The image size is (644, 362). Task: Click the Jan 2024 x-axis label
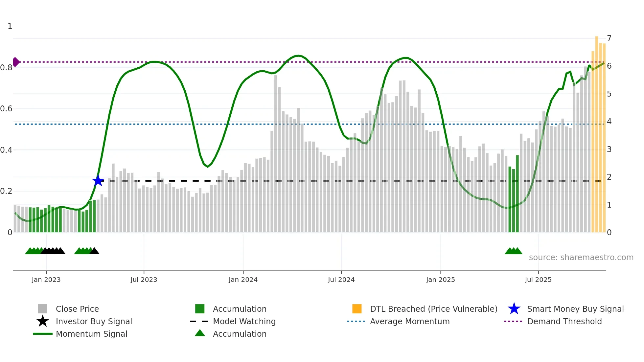tap(243, 280)
